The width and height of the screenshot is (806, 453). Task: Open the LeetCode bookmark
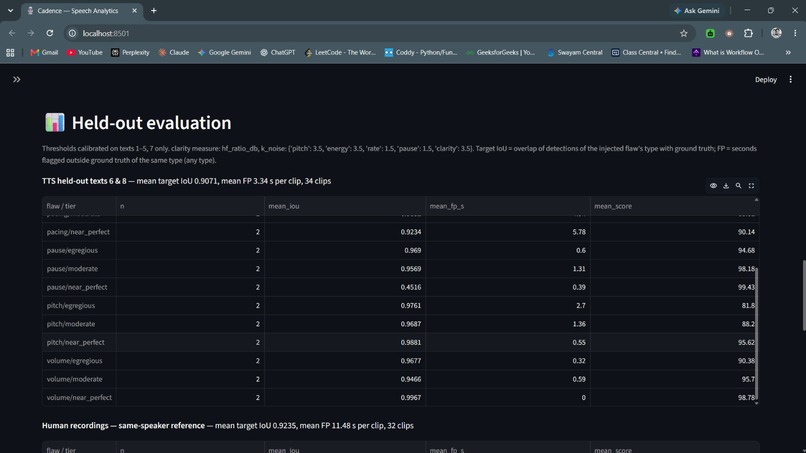[340, 52]
